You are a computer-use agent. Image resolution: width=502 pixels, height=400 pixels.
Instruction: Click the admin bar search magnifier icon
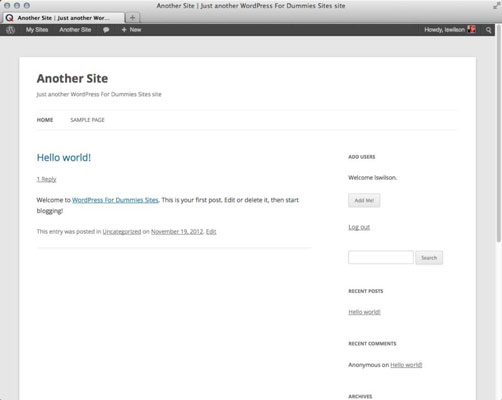(x=488, y=30)
